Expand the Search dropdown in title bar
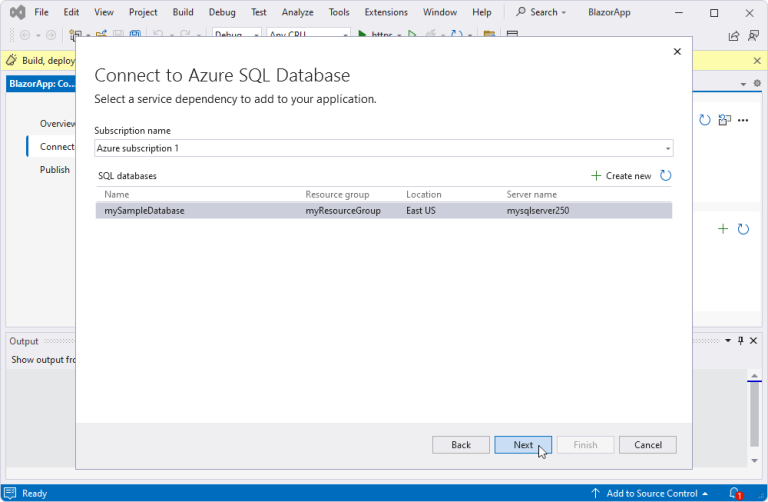768x502 pixels. click(x=563, y=12)
